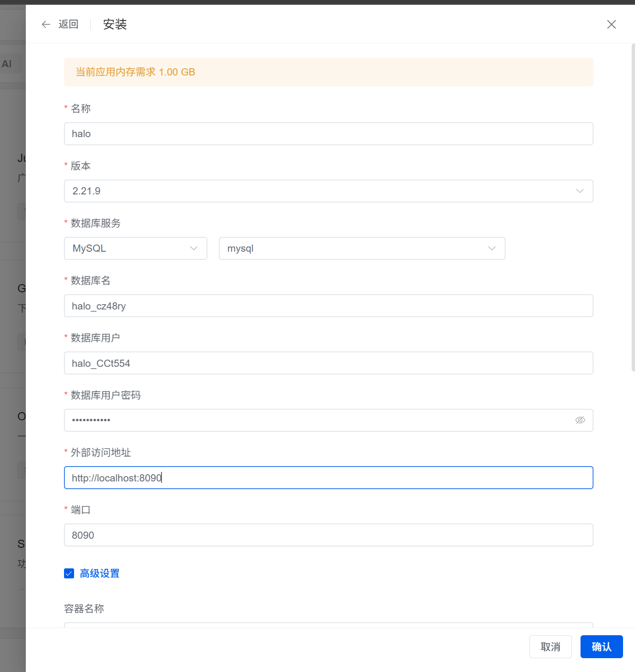Focus the 外部访问地址 field with localhost:8090
The width and height of the screenshot is (635, 672).
(328, 478)
